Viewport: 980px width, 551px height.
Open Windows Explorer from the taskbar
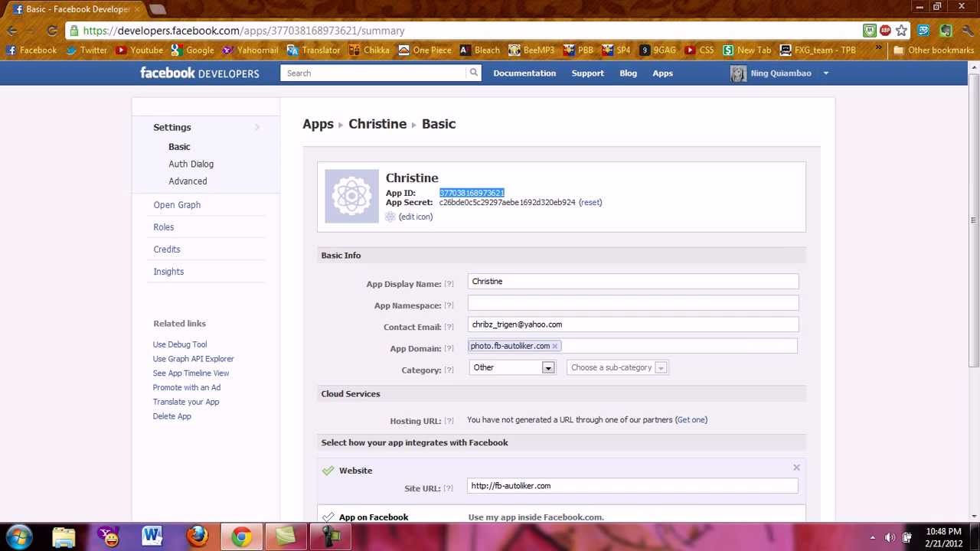pyautogui.click(x=64, y=536)
